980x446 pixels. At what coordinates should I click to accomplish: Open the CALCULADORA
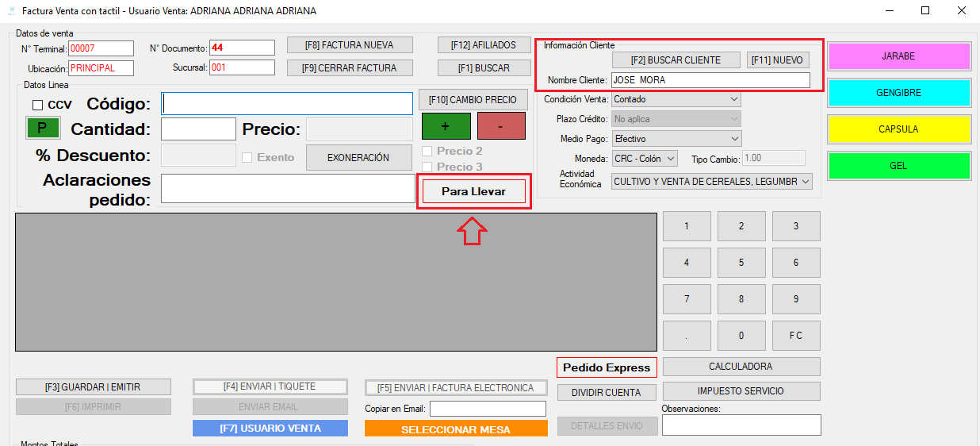click(741, 367)
